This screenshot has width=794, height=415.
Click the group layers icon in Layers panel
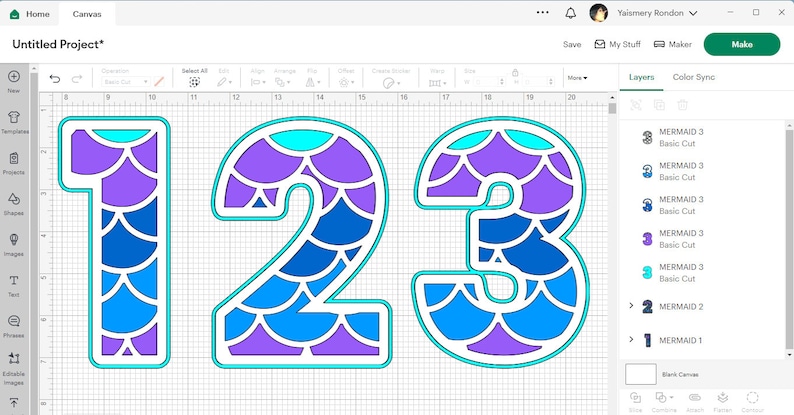tap(636, 105)
